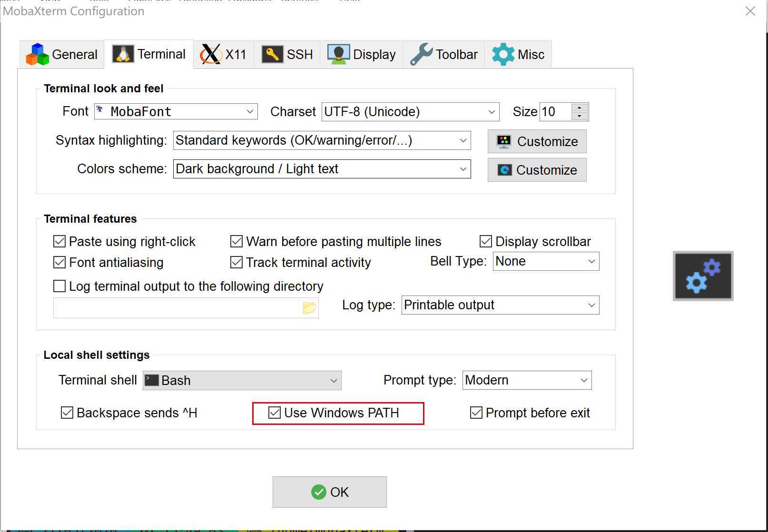Toggle Font antialiasing checkbox
Viewport: 768px width, 532px height.
pyautogui.click(x=59, y=262)
